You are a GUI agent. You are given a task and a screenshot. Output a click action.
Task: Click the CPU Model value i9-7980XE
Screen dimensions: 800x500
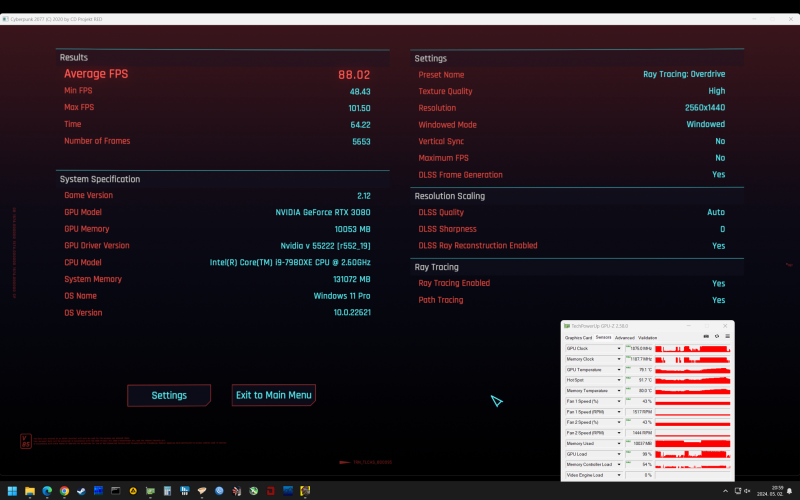point(290,262)
